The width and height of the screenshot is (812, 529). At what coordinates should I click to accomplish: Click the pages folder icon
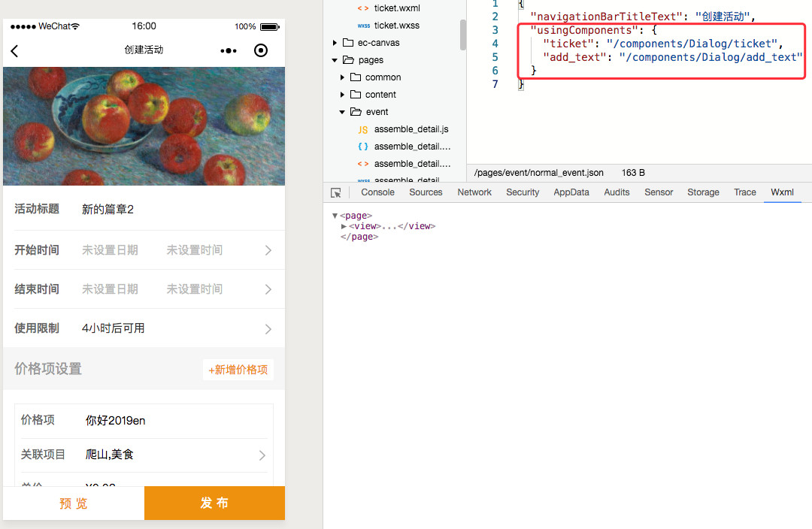pyautogui.click(x=349, y=60)
